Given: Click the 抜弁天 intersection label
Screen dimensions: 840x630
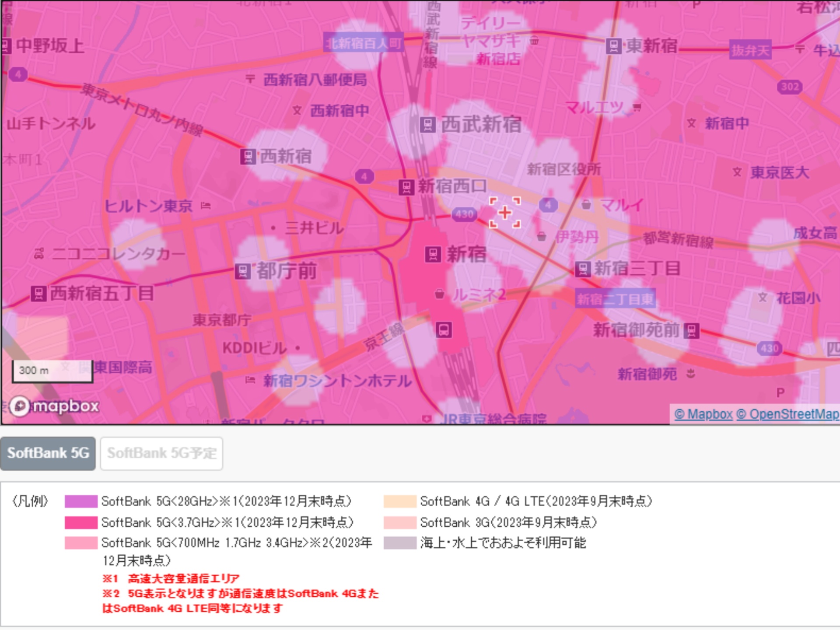Looking at the screenshot, I should [750, 50].
